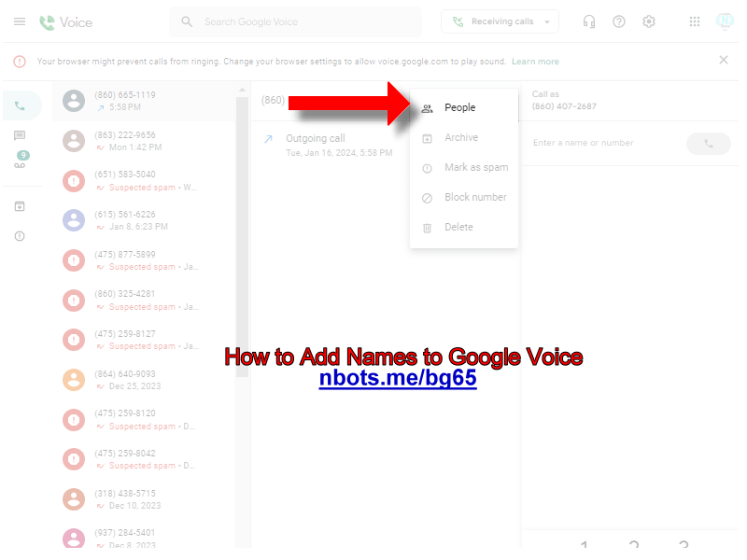747x560 pixels.
Task: Open the account profile avatar
Action: point(725,21)
